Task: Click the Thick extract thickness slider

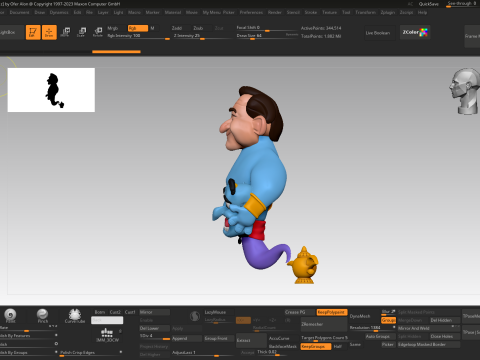Action: click(x=273, y=352)
